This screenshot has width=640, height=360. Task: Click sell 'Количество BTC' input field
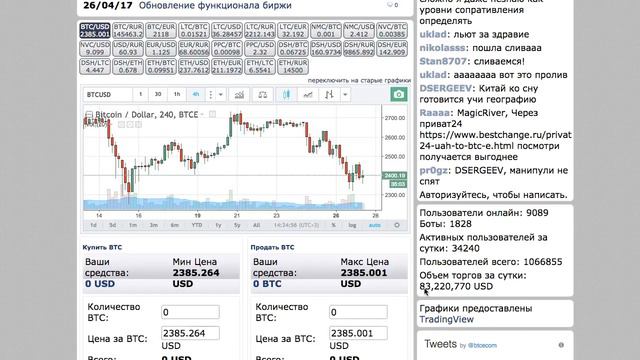click(x=358, y=312)
